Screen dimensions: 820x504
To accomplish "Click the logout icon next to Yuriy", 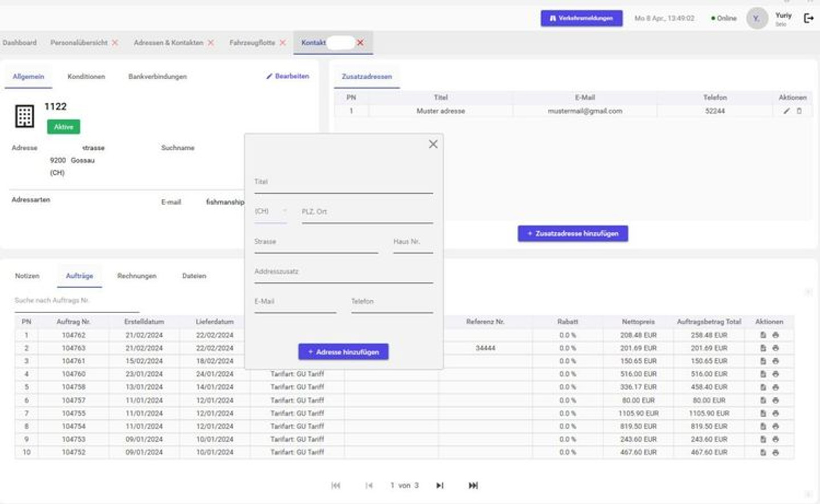I will 808,18.
